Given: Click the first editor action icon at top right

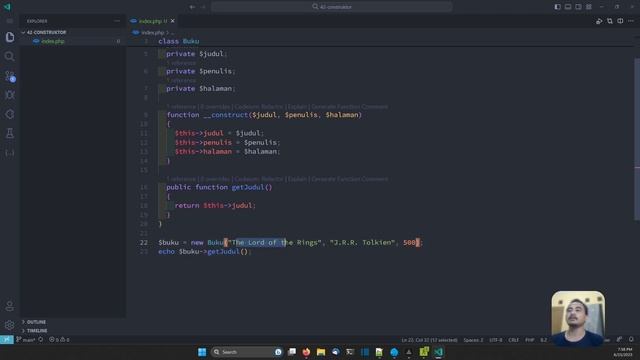Looking at the screenshot, I should tap(599, 21).
